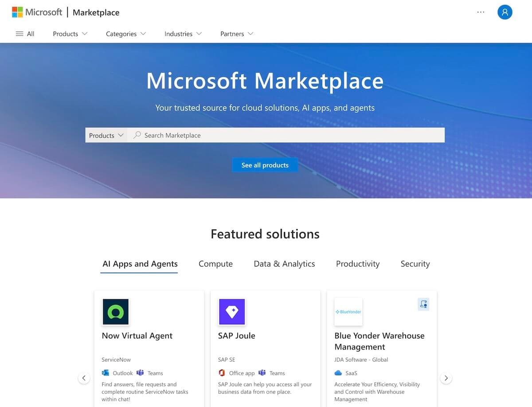The width and height of the screenshot is (532, 407).
Task: Click the search magnifier icon
Action: [137, 135]
